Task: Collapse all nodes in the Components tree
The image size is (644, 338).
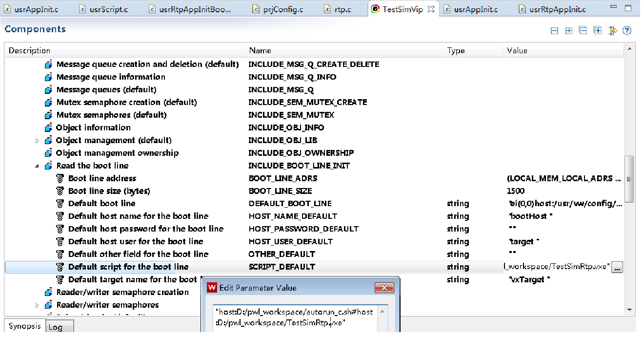Action: pyautogui.click(x=583, y=30)
